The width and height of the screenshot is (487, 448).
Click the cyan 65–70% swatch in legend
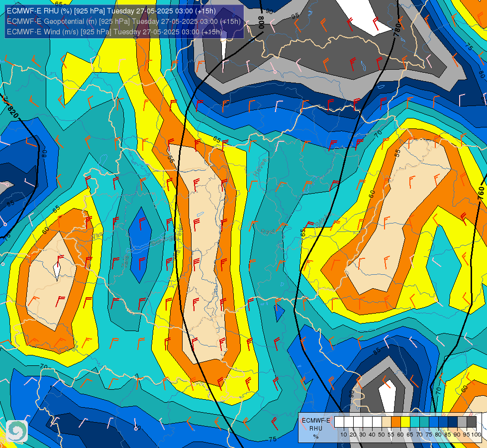(x=415, y=422)
